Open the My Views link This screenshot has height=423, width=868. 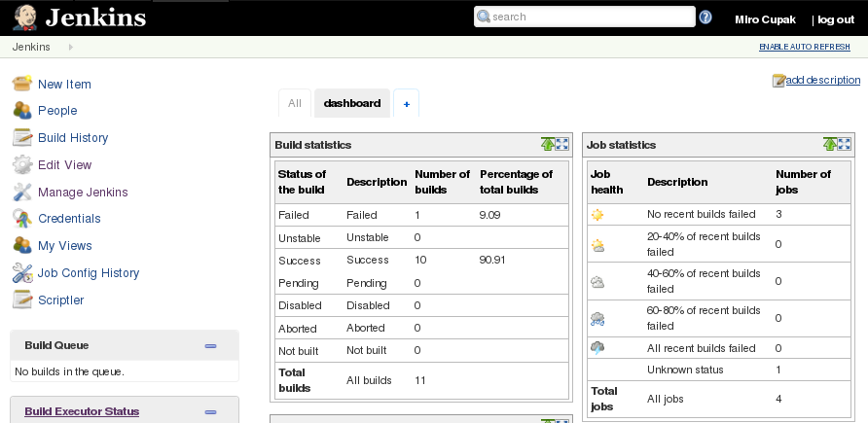(x=65, y=245)
